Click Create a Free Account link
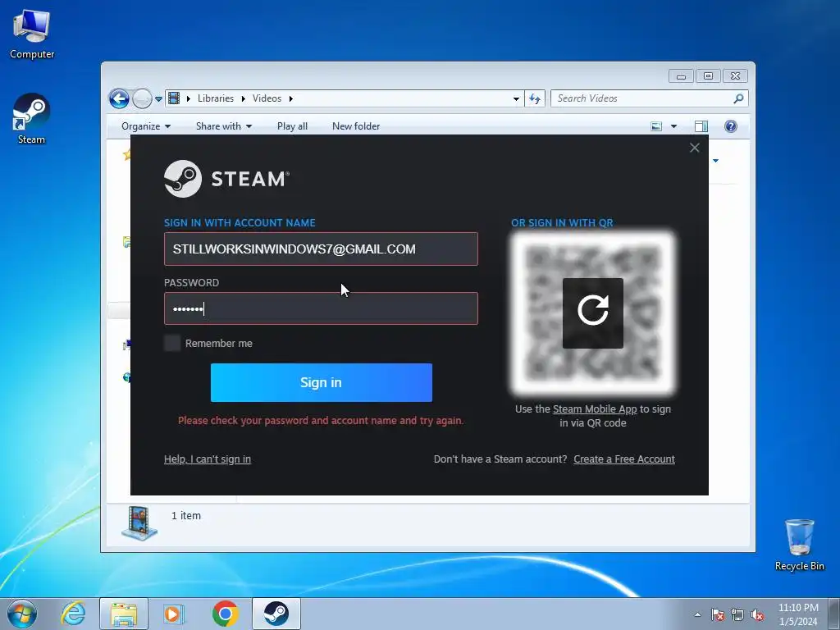The image size is (840, 630). 624,459
